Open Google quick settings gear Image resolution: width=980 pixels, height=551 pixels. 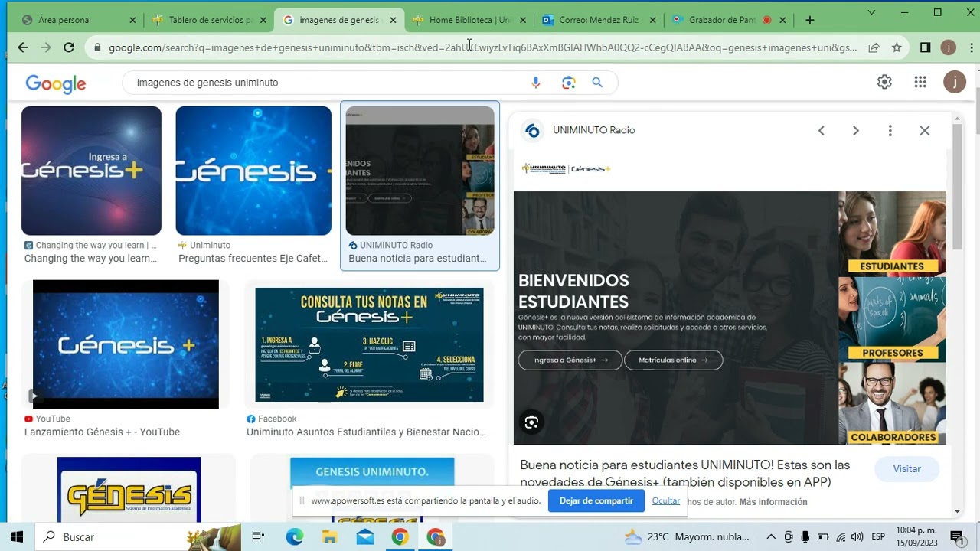click(x=884, y=82)
